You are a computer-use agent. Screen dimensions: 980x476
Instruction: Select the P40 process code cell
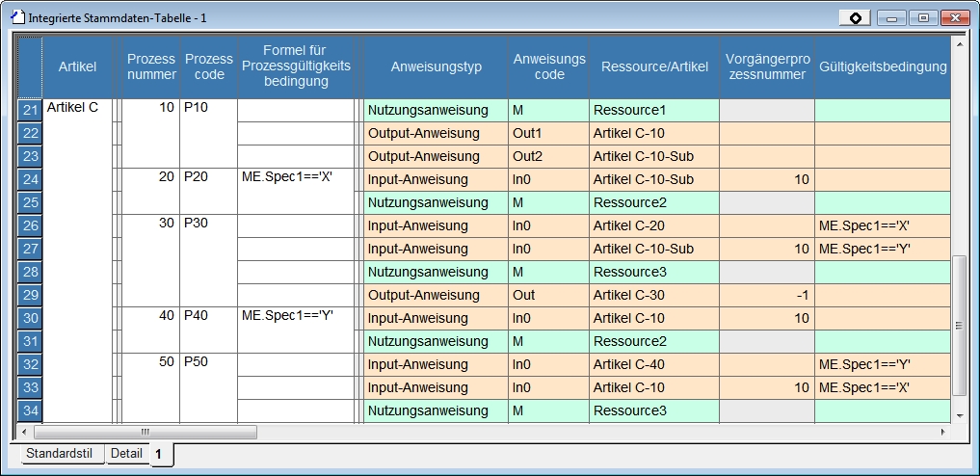209,330
